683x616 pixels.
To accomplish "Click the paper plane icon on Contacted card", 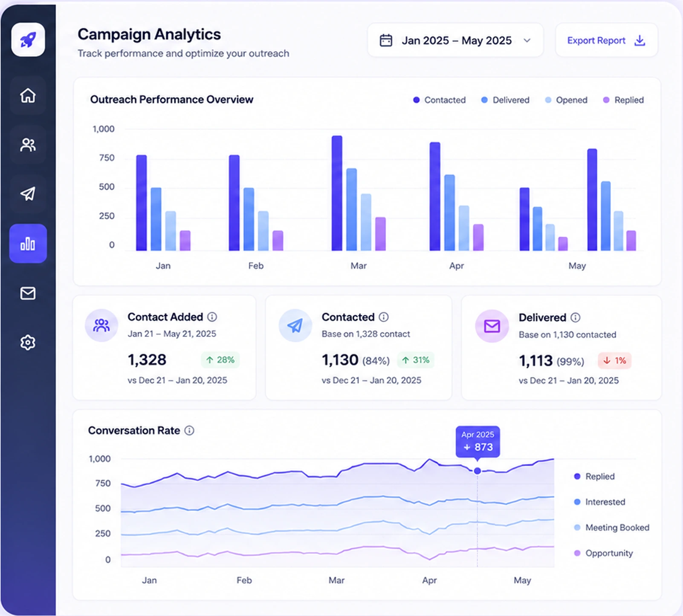I will coord(295,325).
